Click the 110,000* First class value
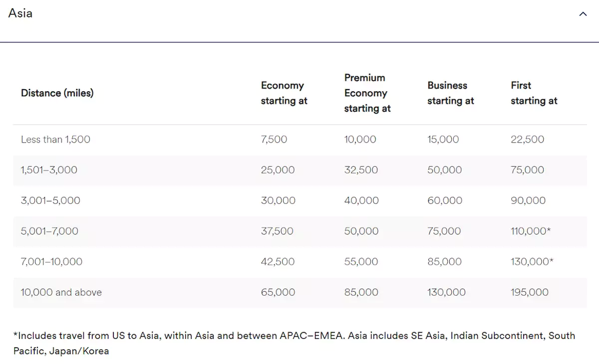 click(x=531, y=231)
